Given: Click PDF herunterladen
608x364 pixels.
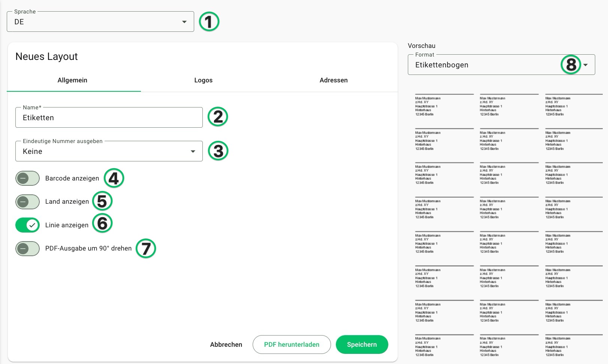Looking at the screenshot, I should [292, 345].
